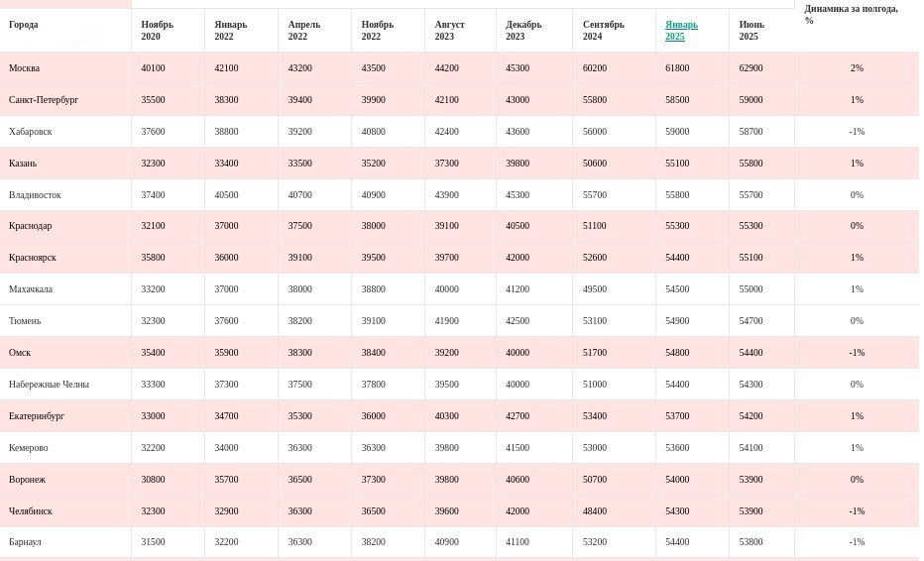Click the Набережные Челны row label

[49, 385]
